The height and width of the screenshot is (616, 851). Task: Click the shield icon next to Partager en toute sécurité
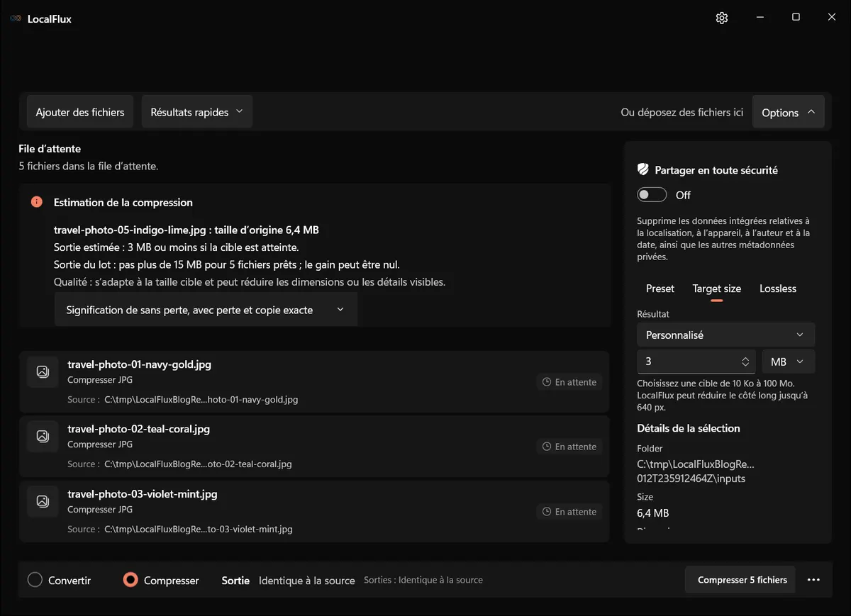(x=643, y=170)
